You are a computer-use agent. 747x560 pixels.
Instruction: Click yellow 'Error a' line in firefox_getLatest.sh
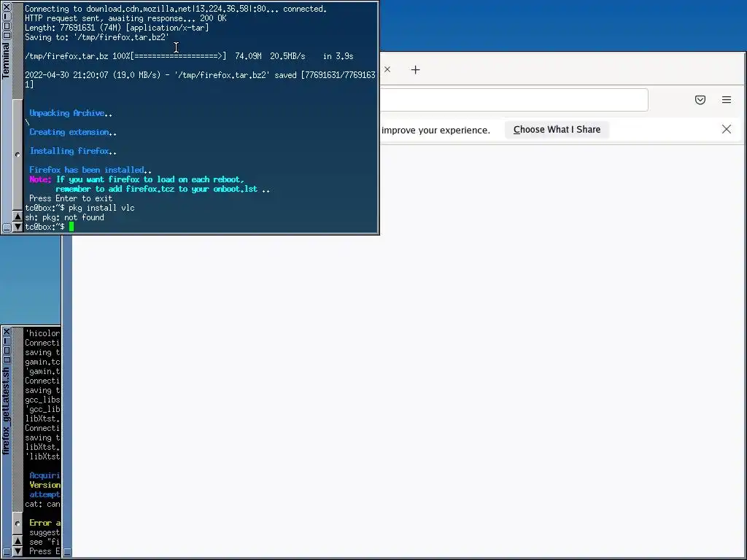(x=44, y=523)
